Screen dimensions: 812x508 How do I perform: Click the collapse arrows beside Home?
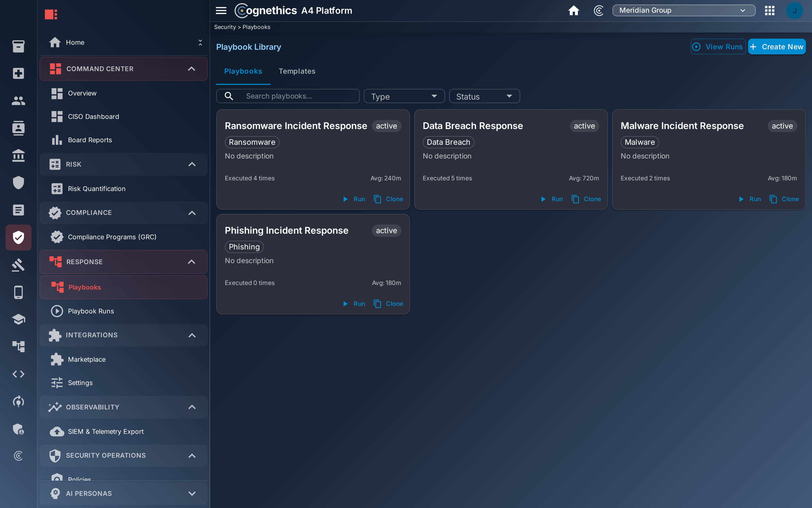tap(200, 42)
